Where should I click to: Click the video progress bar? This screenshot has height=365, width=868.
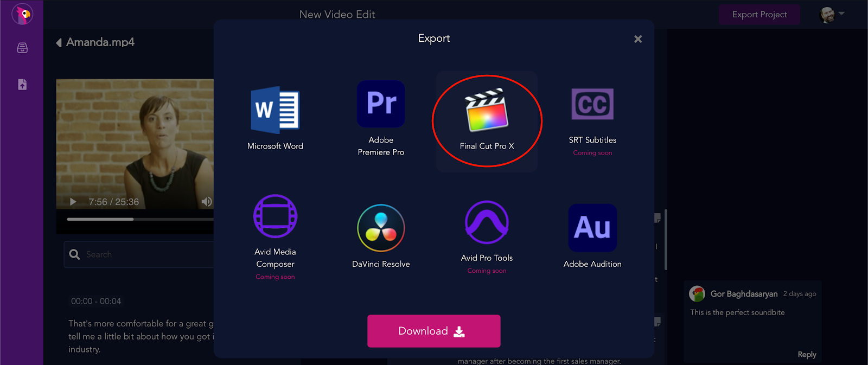140,219
